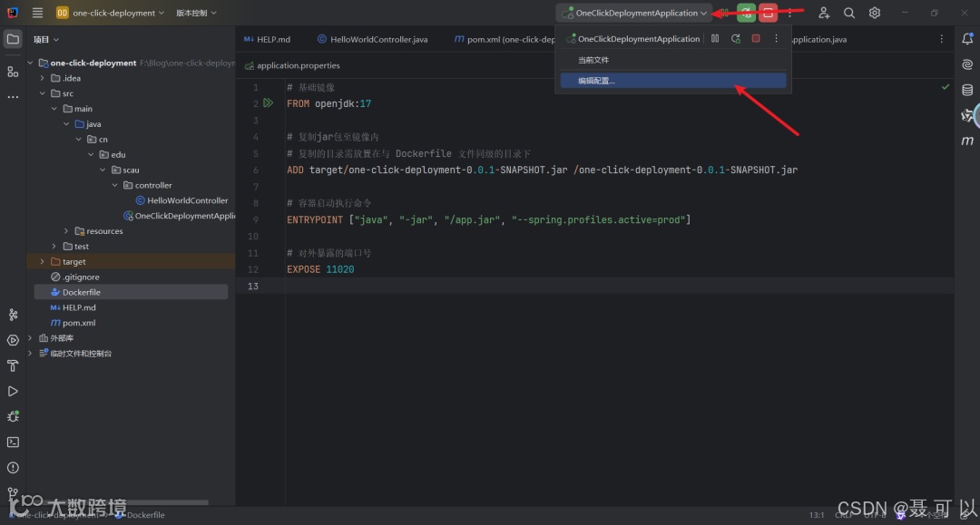
Task: Open more actions in run popup row
Action: (776, 39)
